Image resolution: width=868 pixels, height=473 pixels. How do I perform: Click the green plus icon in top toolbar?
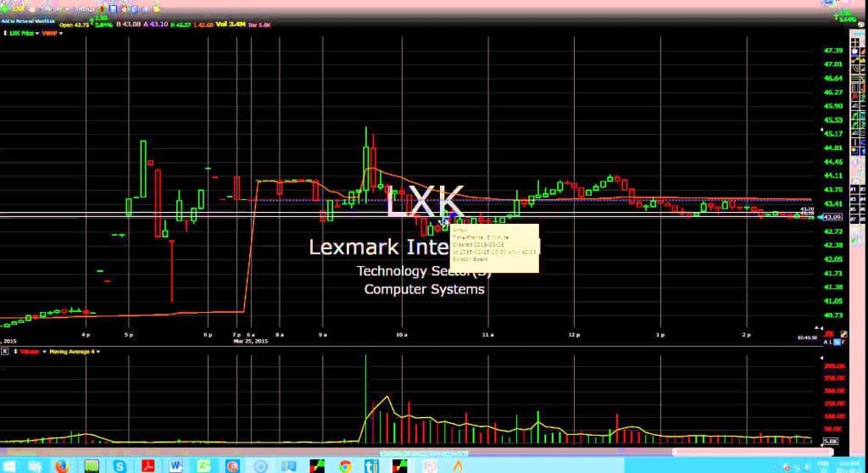5,9
